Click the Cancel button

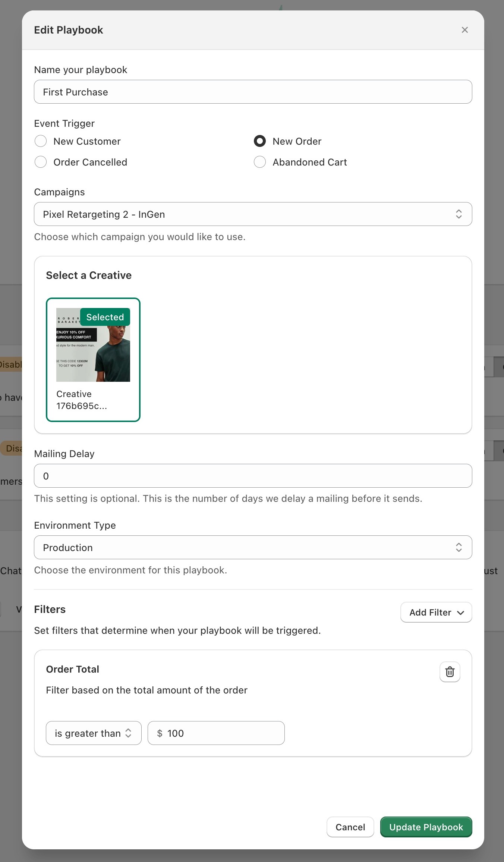tap(350, 827)
